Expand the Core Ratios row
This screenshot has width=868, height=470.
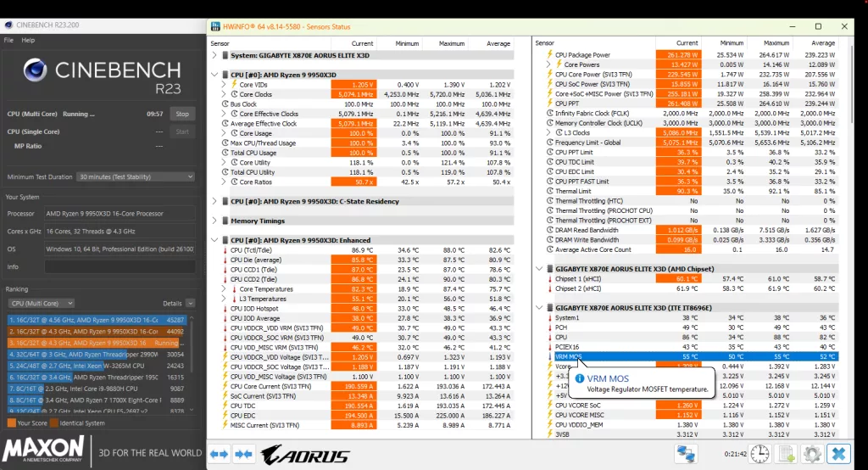[224, 182]
